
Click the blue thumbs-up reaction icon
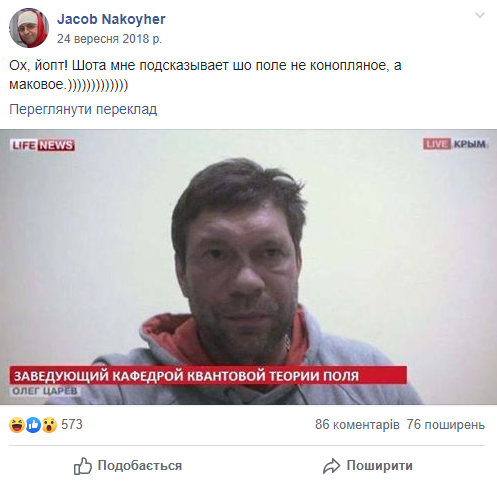(33, 425)
